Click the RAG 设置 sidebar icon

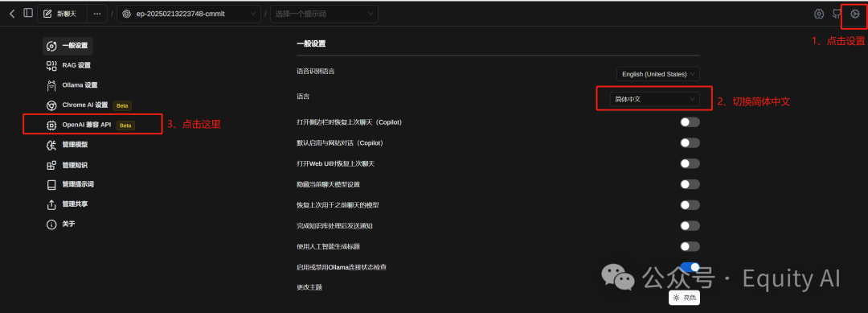click(51, 66)
